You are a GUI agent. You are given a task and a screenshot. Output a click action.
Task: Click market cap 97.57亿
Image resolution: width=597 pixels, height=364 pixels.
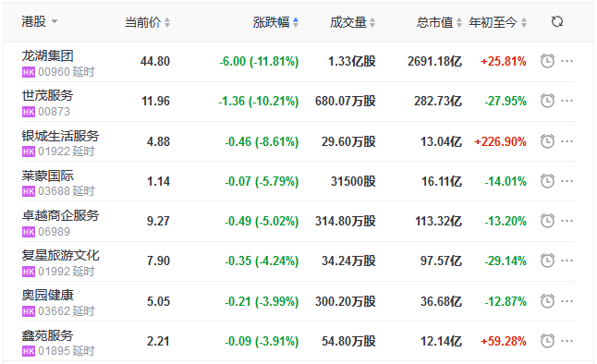click(x=441, y=261)
